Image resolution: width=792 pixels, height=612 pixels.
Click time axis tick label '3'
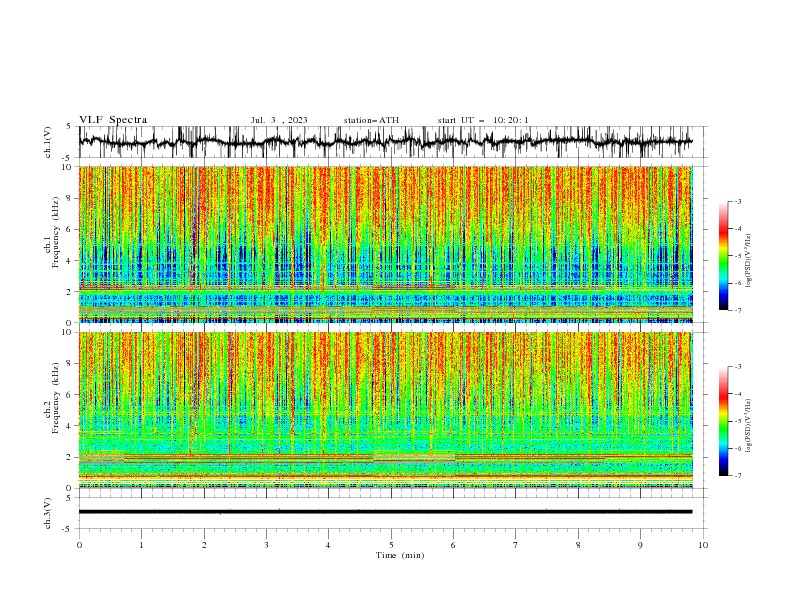tap(266, 545)
